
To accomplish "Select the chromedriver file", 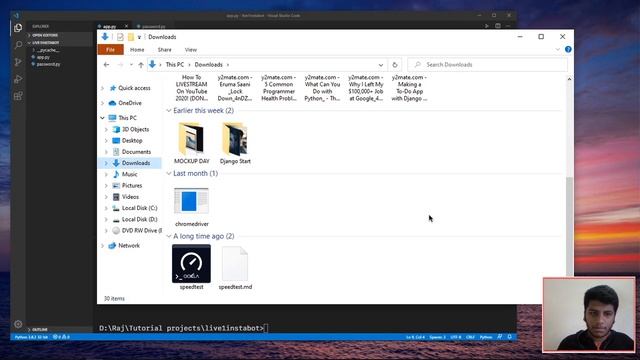I will pyautogui.click(x=191, y=206).
